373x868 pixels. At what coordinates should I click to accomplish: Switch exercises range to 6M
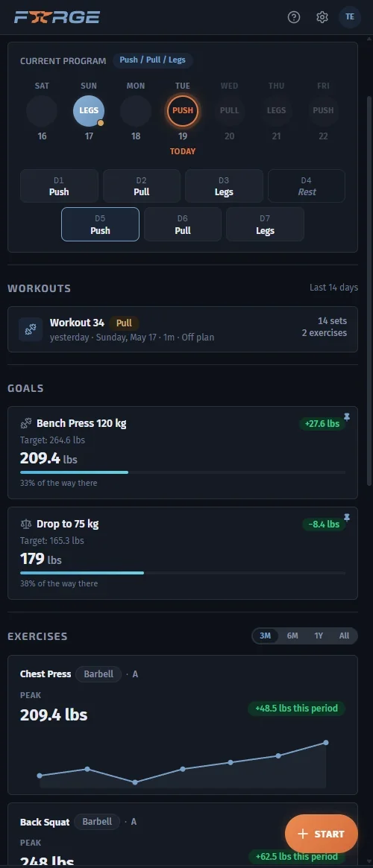[292, 636]
